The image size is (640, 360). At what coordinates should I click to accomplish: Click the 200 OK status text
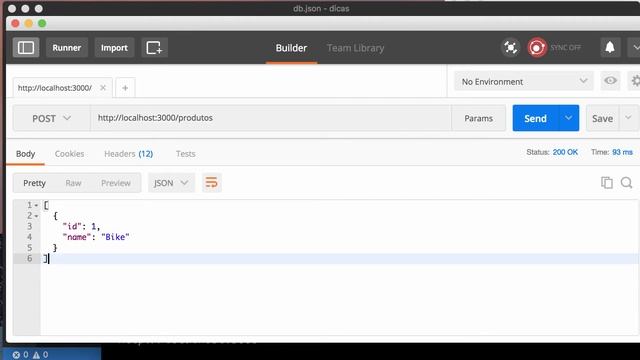coord(565,152)
